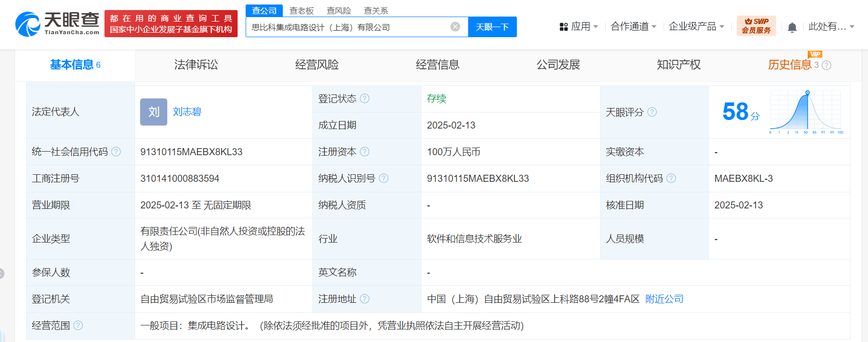868x342 pixels.
Task: Click help icon next to 经营范围
Action: pyautogui.click(x=78, y=325)
